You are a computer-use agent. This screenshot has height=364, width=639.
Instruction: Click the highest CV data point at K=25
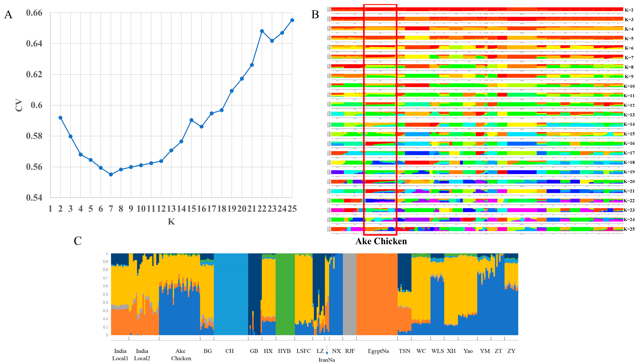(x=292, y=20)
